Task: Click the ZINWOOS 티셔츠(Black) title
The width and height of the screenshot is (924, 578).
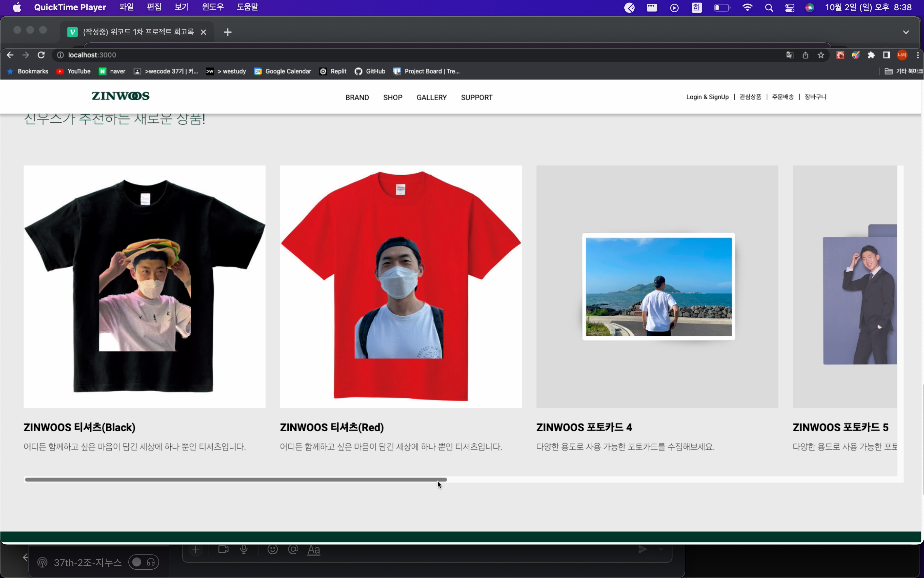Action: pos(80,427)
